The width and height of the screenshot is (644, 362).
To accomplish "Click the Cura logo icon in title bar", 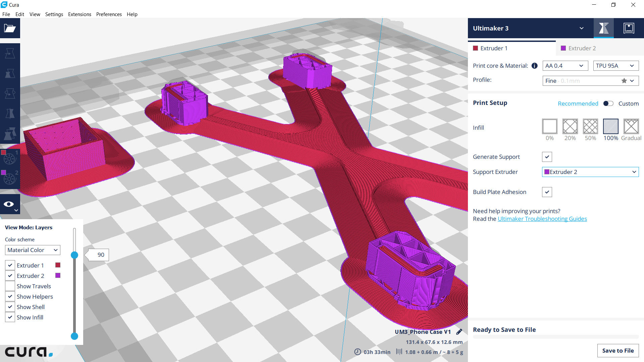I will (x=4, y=5).
